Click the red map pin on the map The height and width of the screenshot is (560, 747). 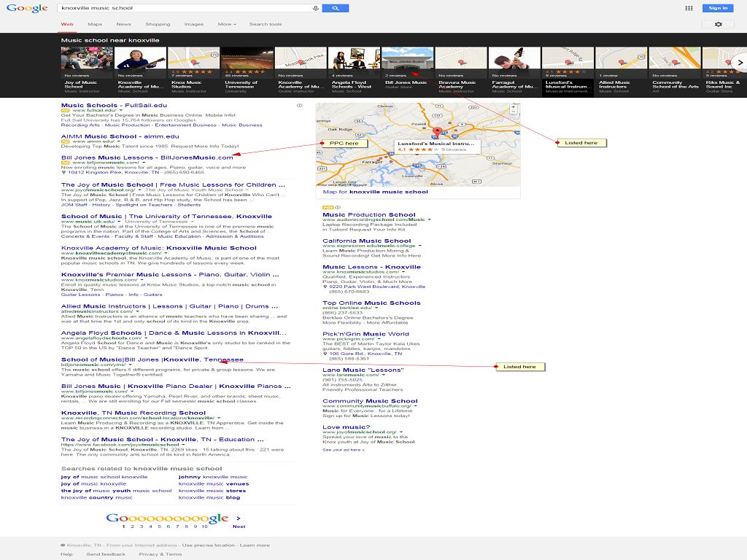437,133
